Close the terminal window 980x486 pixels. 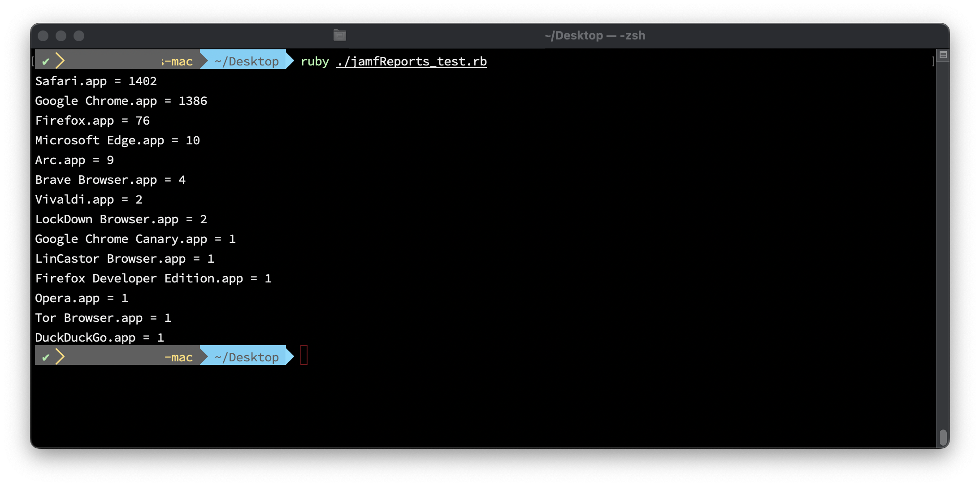(x=43, y=36)
